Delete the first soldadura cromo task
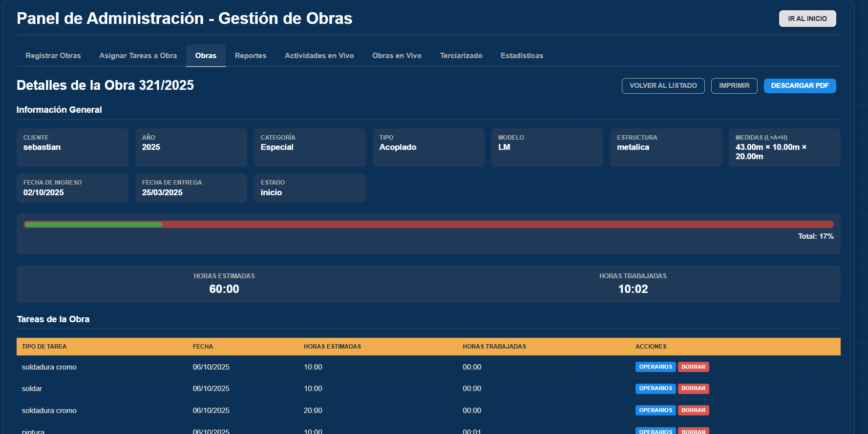 click(693, 367)
